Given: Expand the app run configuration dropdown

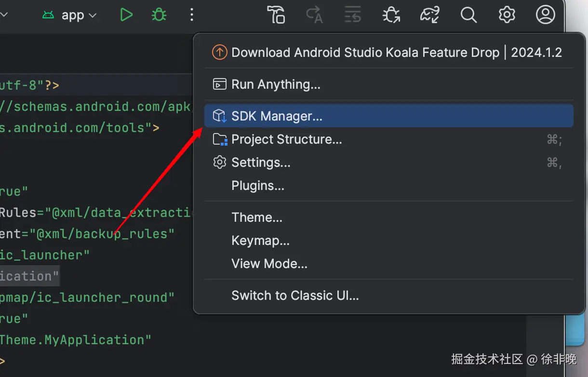Looking at the screenshot, I should [72, 15].
